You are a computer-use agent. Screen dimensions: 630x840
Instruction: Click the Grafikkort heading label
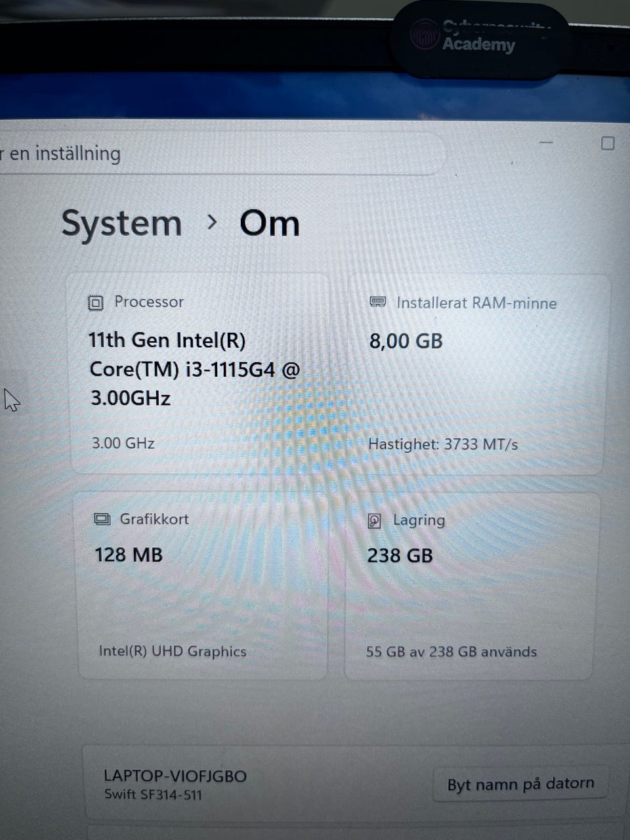(154, 519)
